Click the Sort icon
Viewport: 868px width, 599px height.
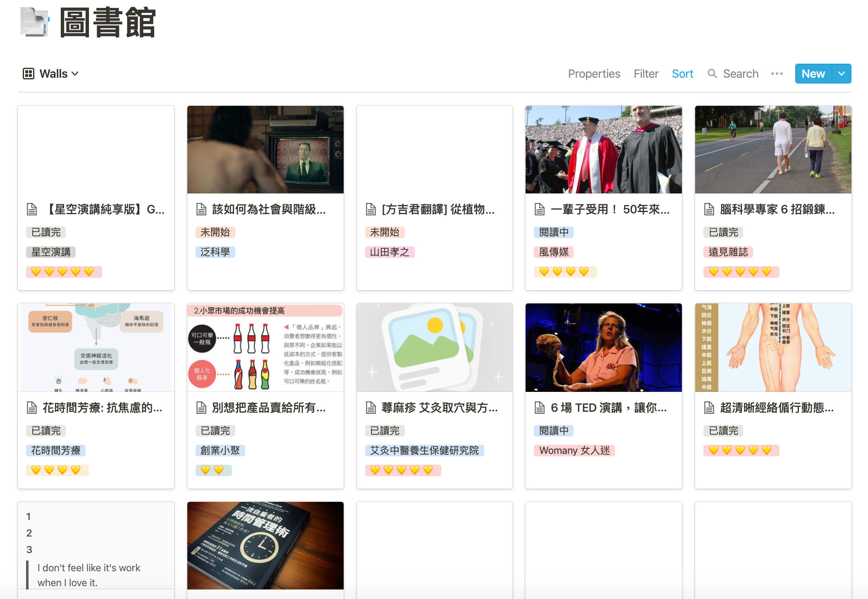coord(682,73)
